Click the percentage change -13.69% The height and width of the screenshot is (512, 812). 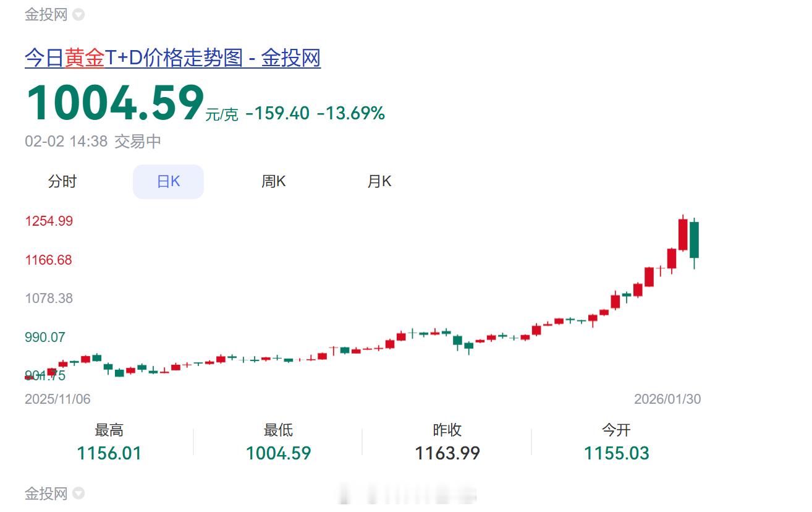[x=351, y=113]
